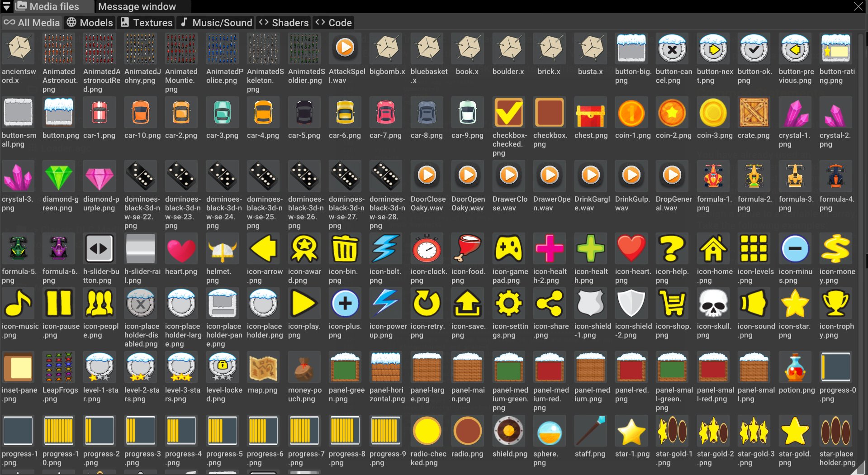Select the icon-gamepad.png asset
Image resolution: width=868 pixels, height=475 pixels.
[x=509, y=248]
